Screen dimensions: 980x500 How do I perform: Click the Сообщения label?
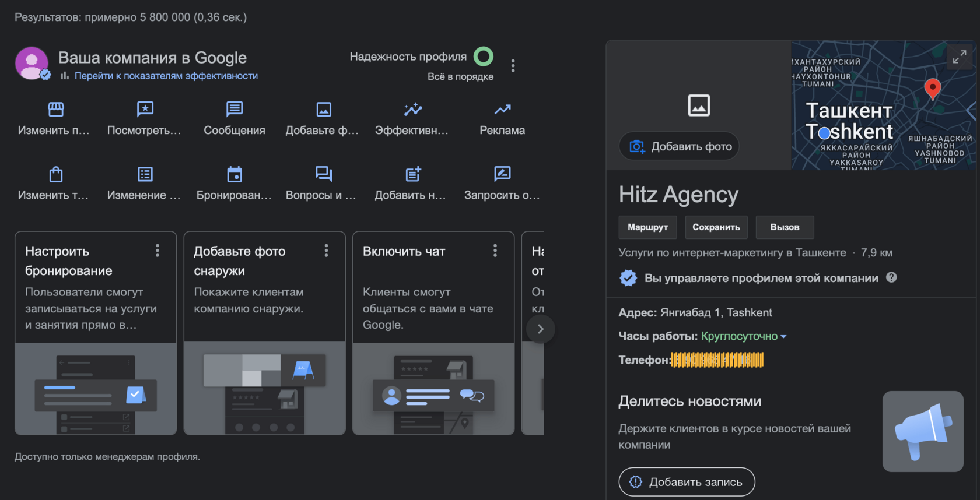point(235,131)
